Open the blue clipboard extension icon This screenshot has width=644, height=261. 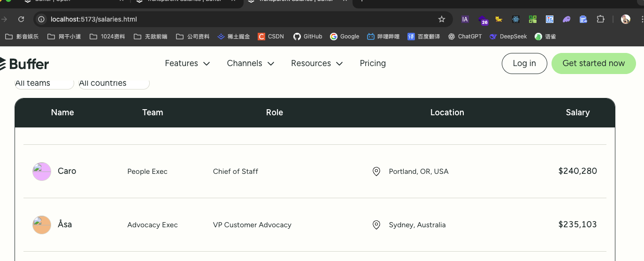[x=583, y=19]
